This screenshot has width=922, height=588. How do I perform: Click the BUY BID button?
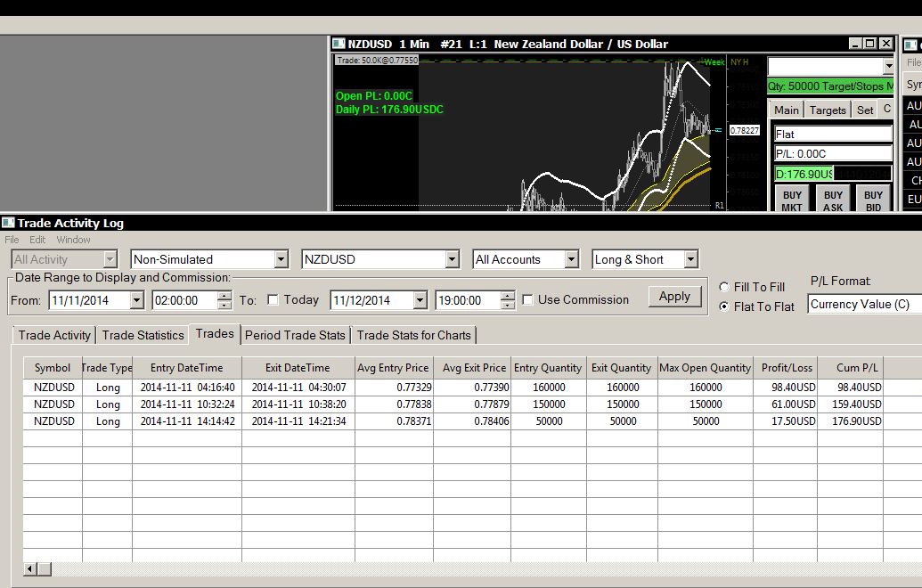click(x=873, y=200)
